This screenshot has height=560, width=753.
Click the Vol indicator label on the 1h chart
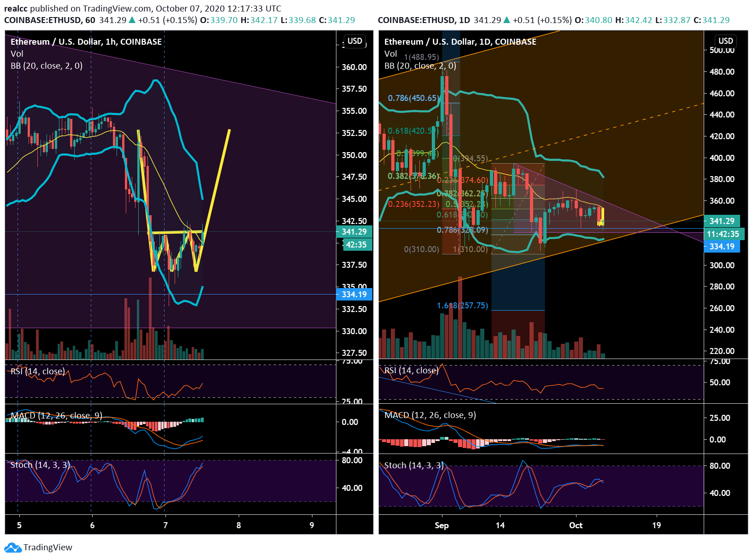point(17,54)
